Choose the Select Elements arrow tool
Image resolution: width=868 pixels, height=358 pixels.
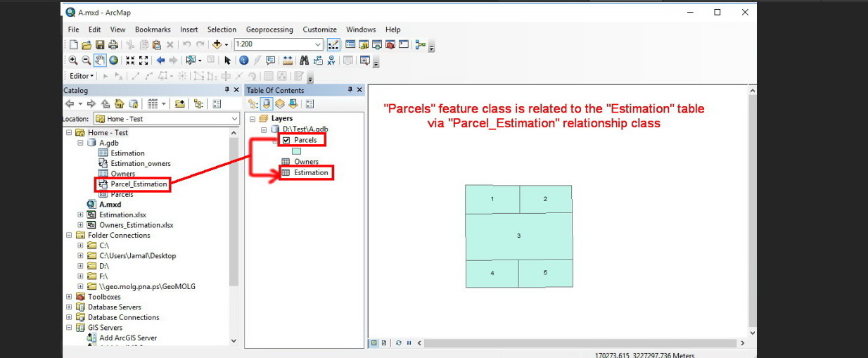point(227,60)
